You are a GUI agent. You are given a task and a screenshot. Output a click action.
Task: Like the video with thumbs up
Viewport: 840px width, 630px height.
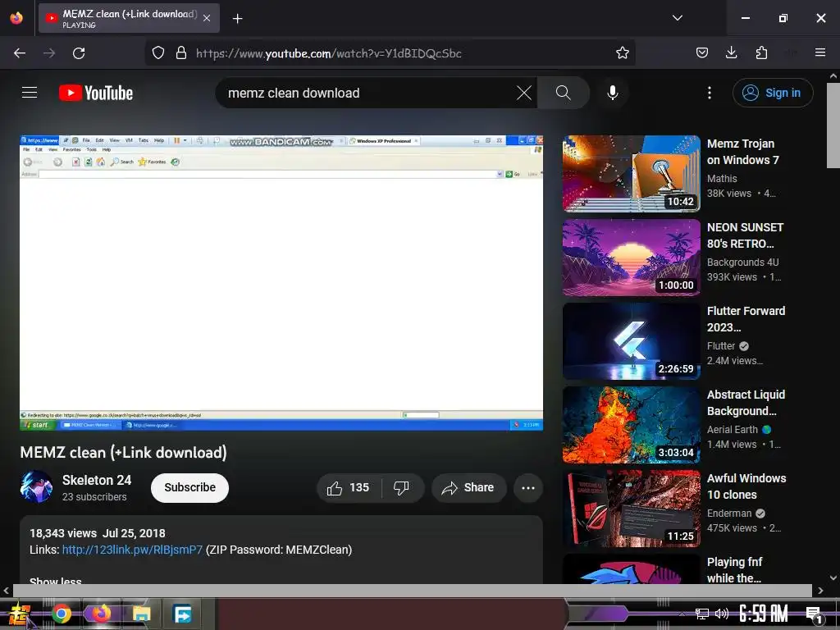(348, 487)
